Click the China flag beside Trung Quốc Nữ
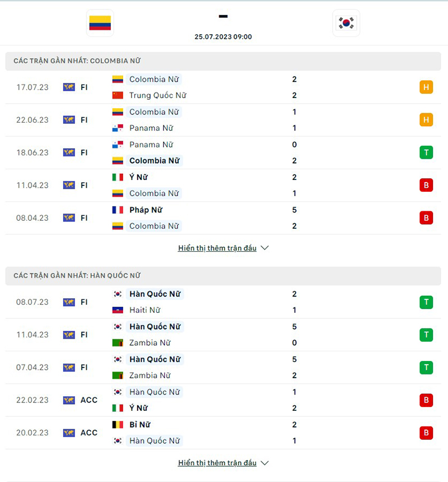This screenshot has width=448, height=482. click(118, 95)
